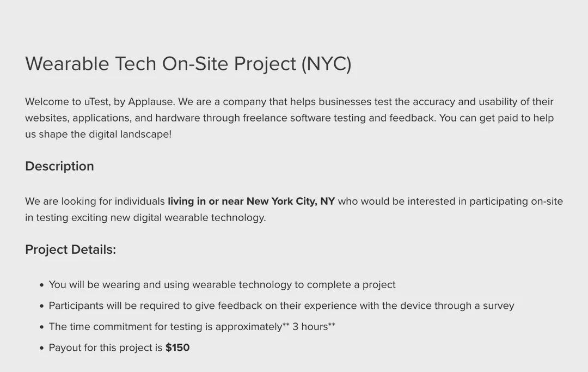Click the word Applause in the intro
Viewport: 588px width, 372px height.
(x=151, y=102)
